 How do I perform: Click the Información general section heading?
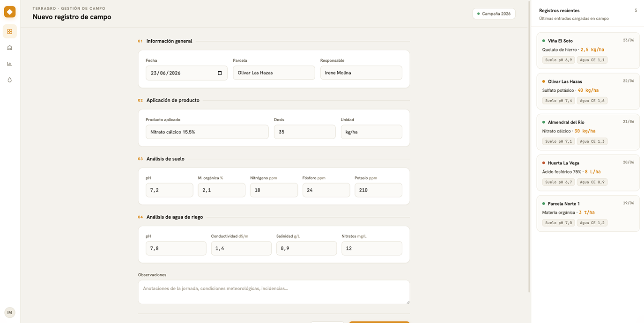tap(169, 41)
